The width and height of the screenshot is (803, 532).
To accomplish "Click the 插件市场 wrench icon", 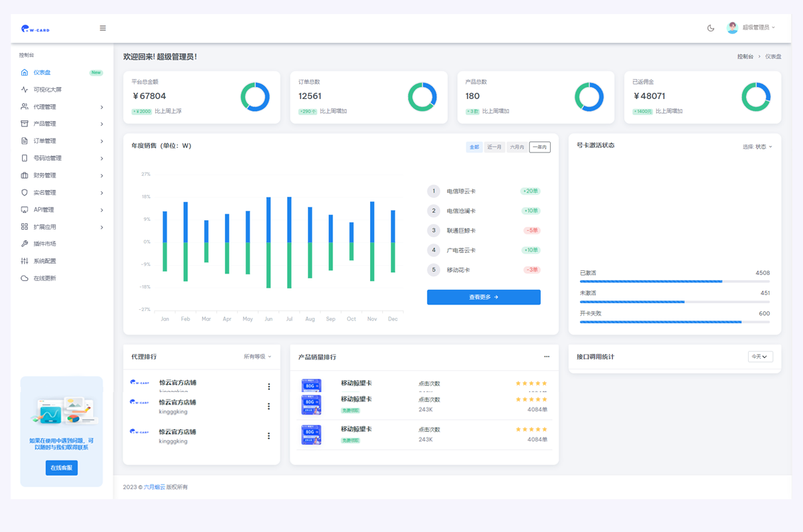I will 25,244.
